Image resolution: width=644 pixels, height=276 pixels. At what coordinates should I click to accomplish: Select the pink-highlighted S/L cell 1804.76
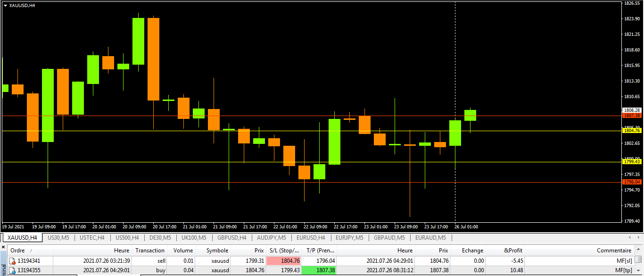pos(283,261)
